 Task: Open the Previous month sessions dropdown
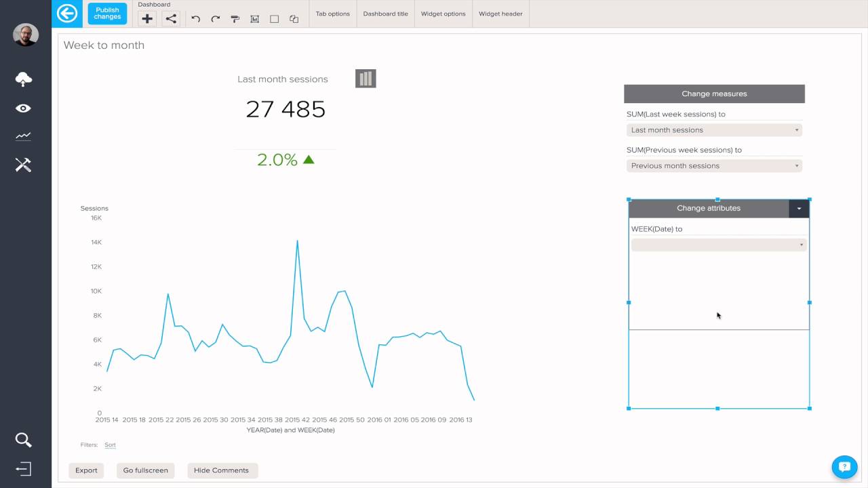714,165
